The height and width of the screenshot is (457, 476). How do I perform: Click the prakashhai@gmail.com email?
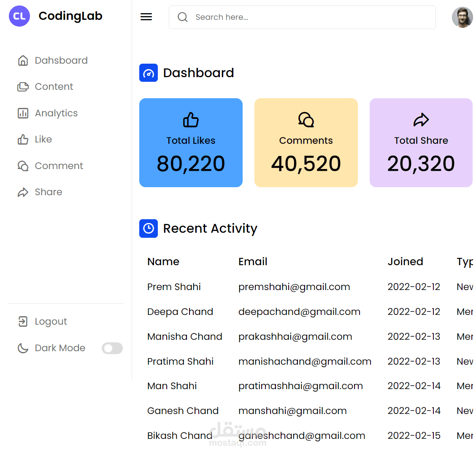(295, 336)
